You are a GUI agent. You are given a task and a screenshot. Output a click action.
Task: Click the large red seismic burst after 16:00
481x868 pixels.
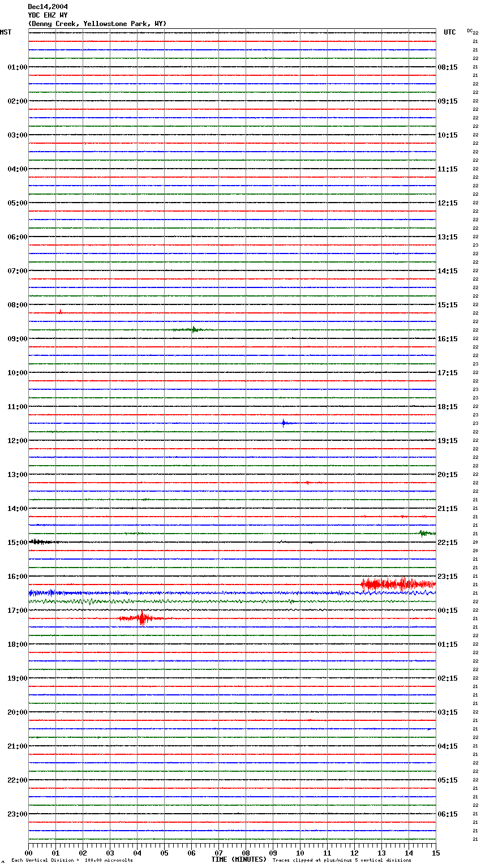398,585
